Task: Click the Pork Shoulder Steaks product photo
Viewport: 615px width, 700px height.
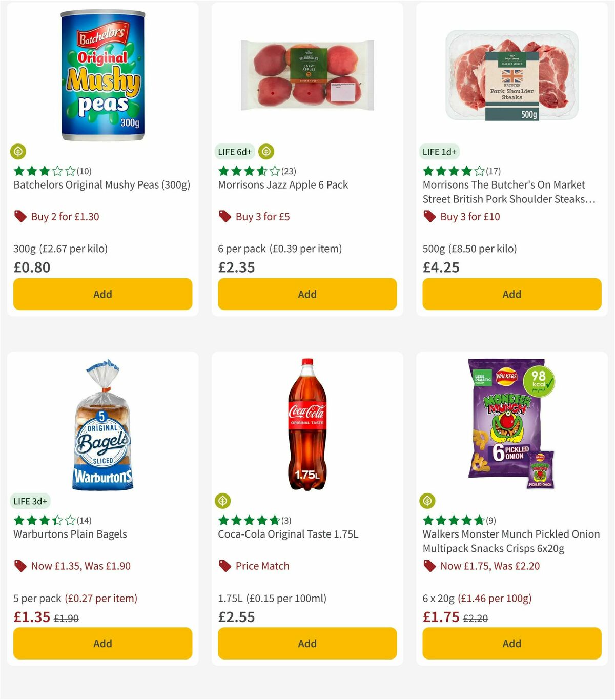Action: tap(511, 77)
